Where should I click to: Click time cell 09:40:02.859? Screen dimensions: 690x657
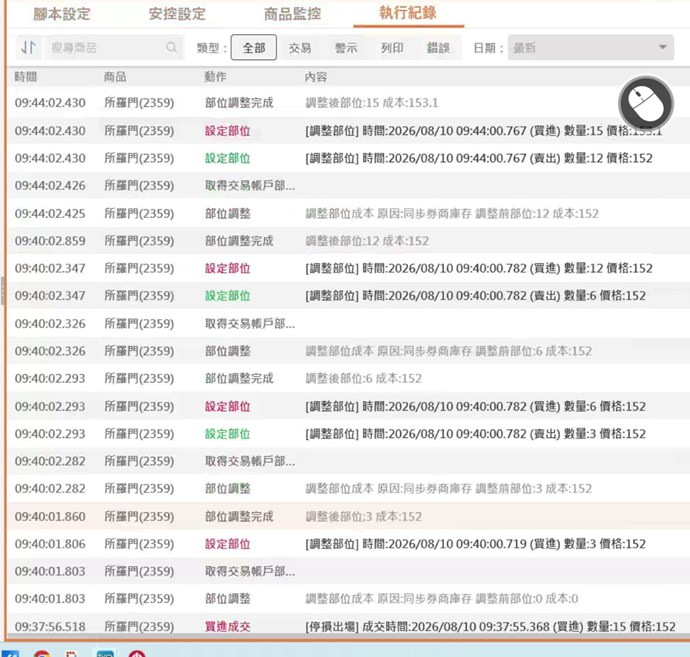[x=50, y=241]
